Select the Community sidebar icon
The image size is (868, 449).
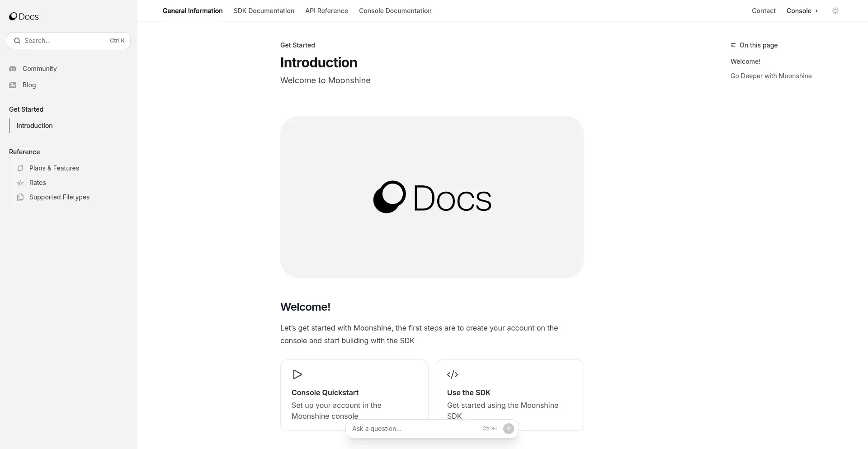pos(13,69)
